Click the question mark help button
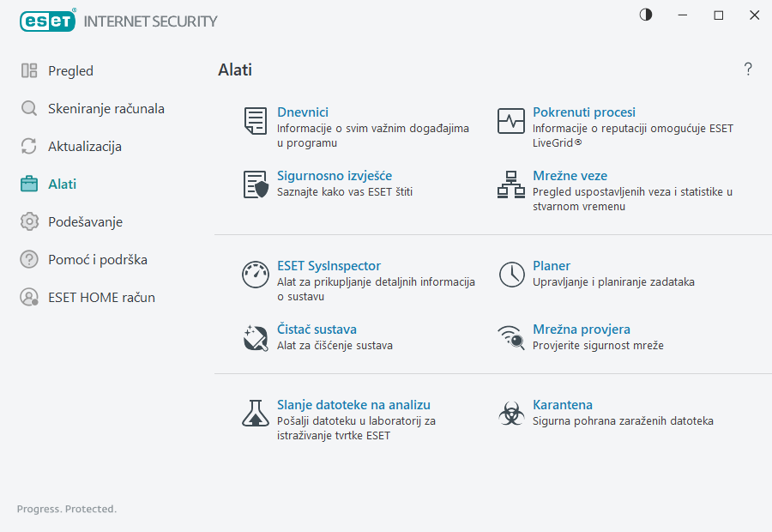Screen dimensions: 772x532 click(x=748, y=70)
